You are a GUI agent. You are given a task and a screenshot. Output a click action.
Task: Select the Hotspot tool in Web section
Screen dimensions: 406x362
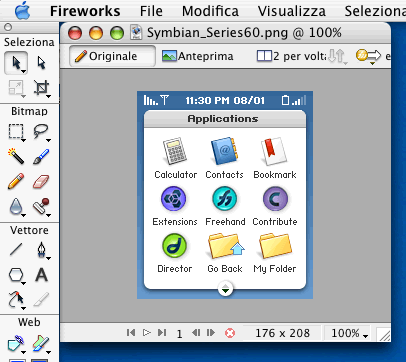16,344
